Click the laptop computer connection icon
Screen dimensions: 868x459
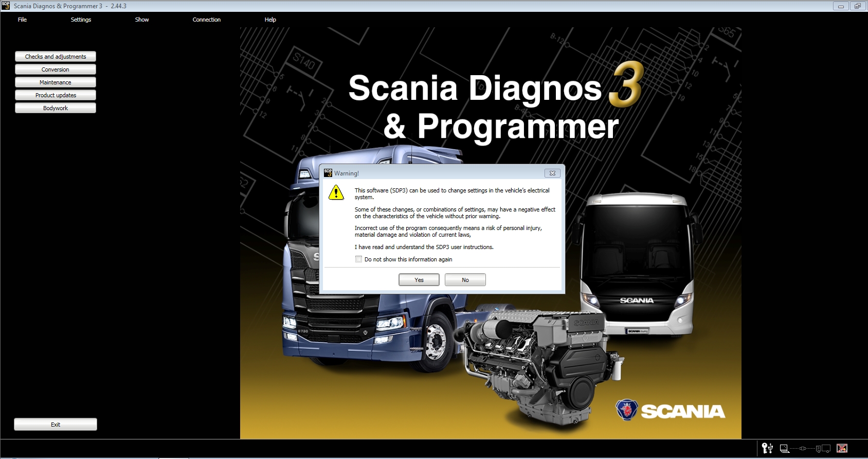(x=784, y=449)
